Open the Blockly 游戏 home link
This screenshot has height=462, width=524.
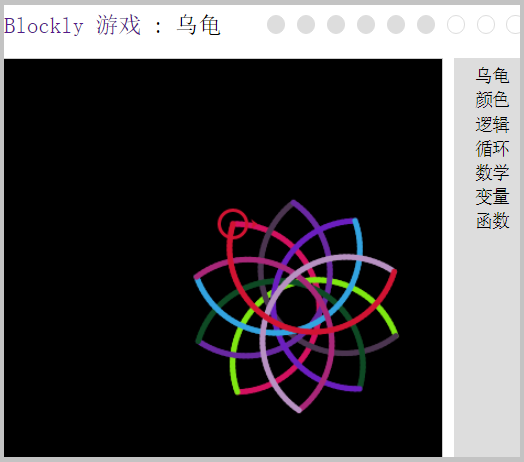point(72,25)
